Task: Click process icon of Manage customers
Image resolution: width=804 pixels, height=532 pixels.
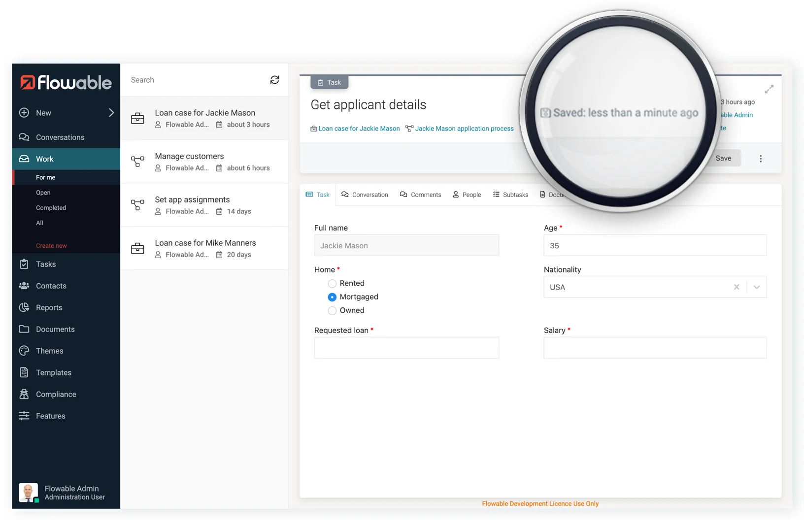Action: click(137, 161)
